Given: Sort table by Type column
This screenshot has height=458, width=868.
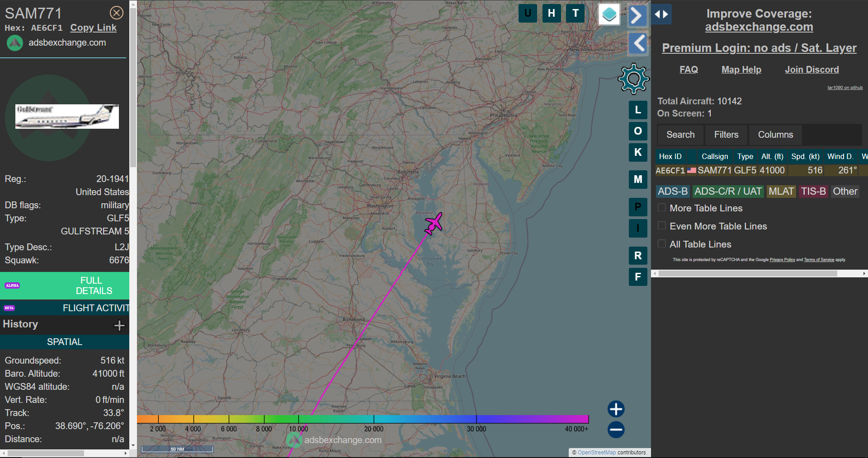Looking at the screenshot, I should (745, 156).
